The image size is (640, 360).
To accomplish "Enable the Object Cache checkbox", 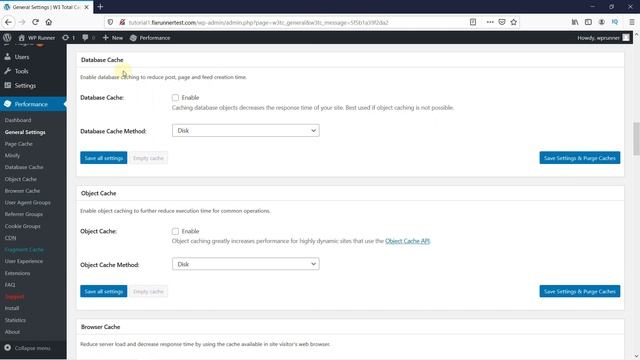I will (x=175, y=231).
